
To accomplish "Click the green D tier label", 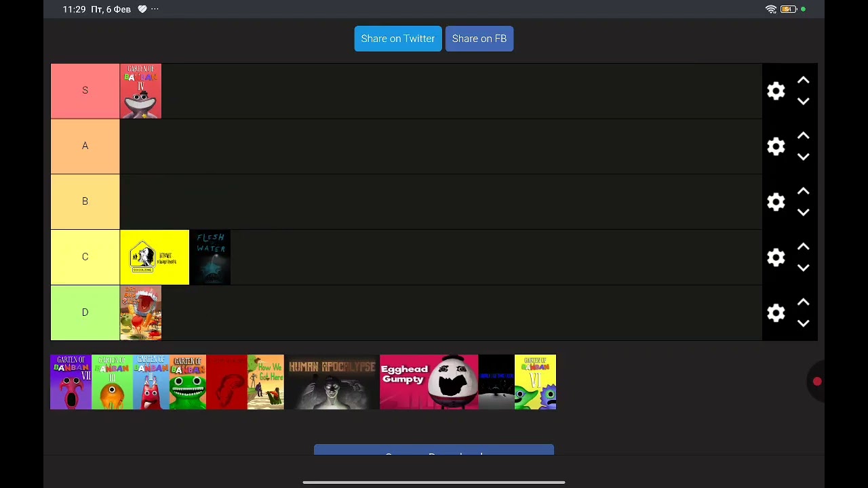I will tap(85, 313).
